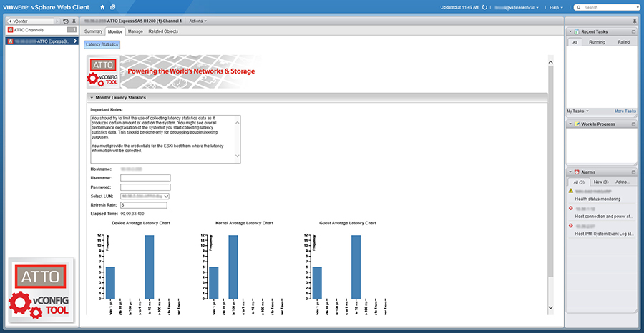Collapse the Recent Tasks panel
Image resolution: width=644 pixels, height=333 pixels.
tap(570, 31)
